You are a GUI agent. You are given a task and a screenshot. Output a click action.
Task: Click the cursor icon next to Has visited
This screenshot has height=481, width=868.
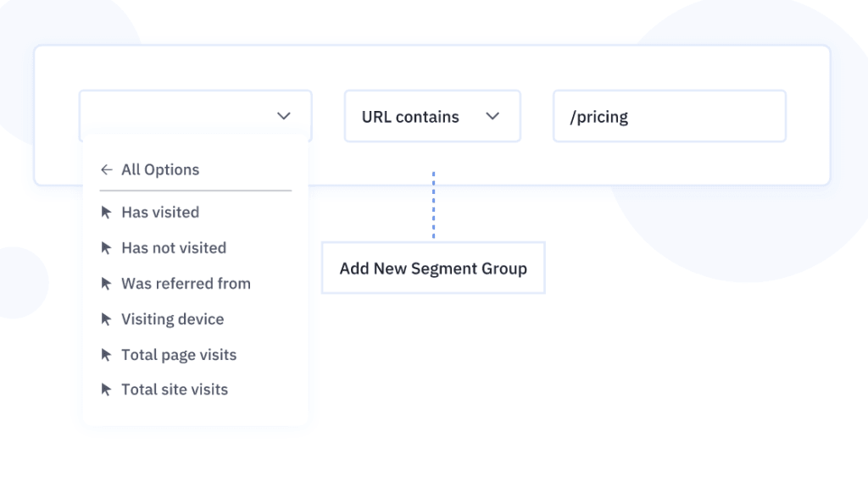[106, 213]
